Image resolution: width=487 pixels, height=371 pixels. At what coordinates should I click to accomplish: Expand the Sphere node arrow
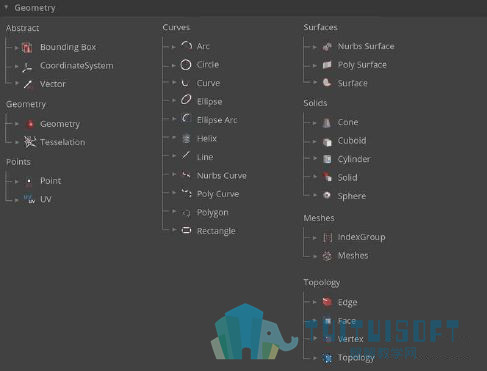pyautogui.click(x=315, y=195)
